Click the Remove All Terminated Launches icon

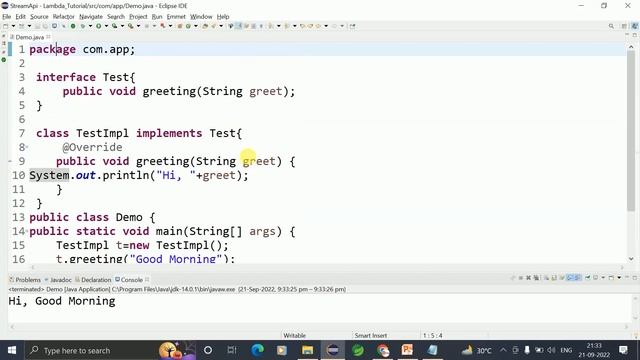[x=536, y=278]
